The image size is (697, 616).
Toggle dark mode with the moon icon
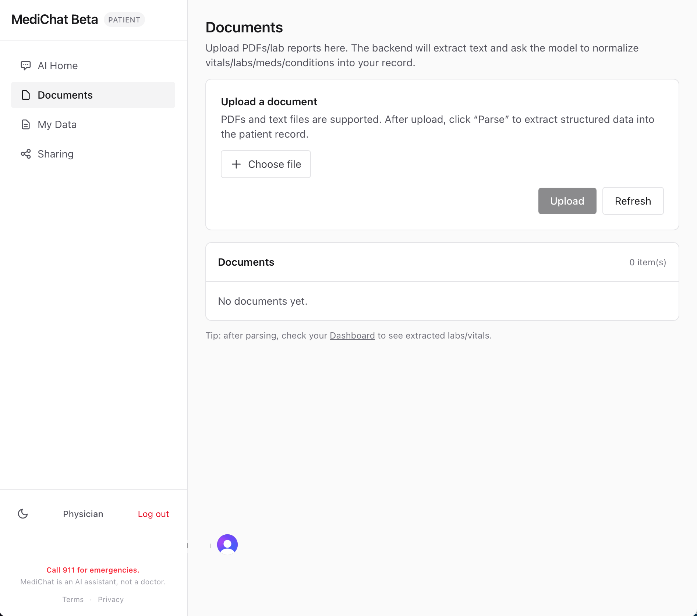click(x=23, y=514)
